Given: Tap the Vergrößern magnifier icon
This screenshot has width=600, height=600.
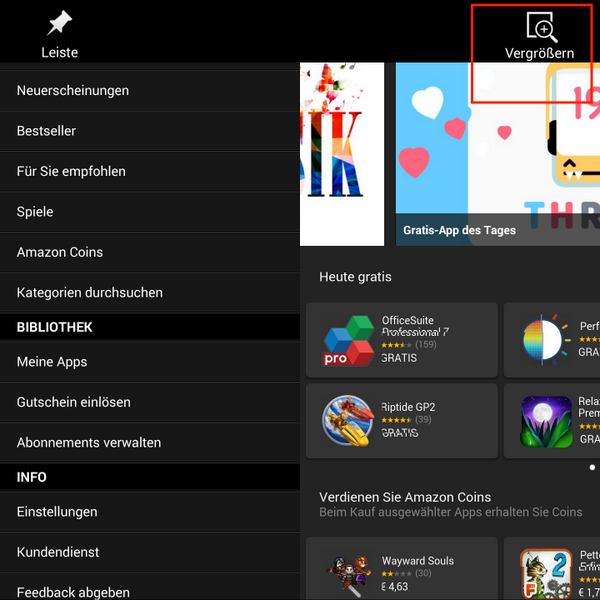Looking at the screenshot, I should (x=542, y=27).
